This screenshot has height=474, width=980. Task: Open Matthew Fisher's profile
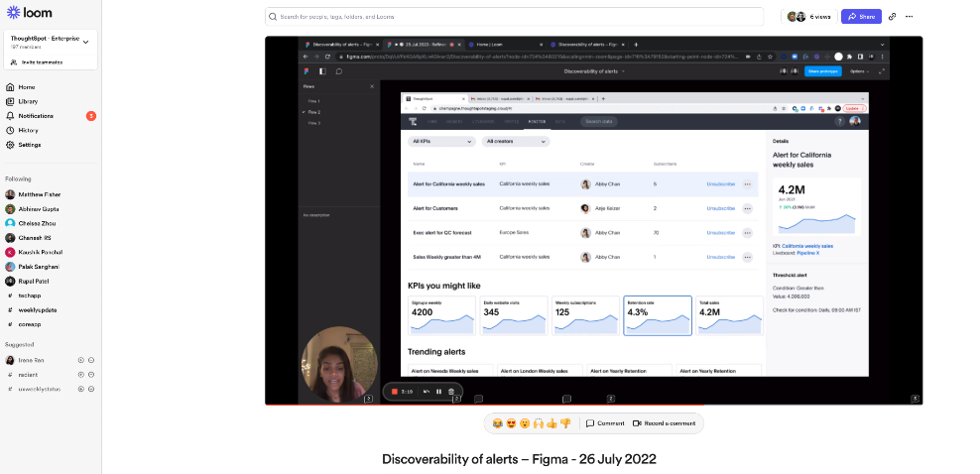coord(39,194)
